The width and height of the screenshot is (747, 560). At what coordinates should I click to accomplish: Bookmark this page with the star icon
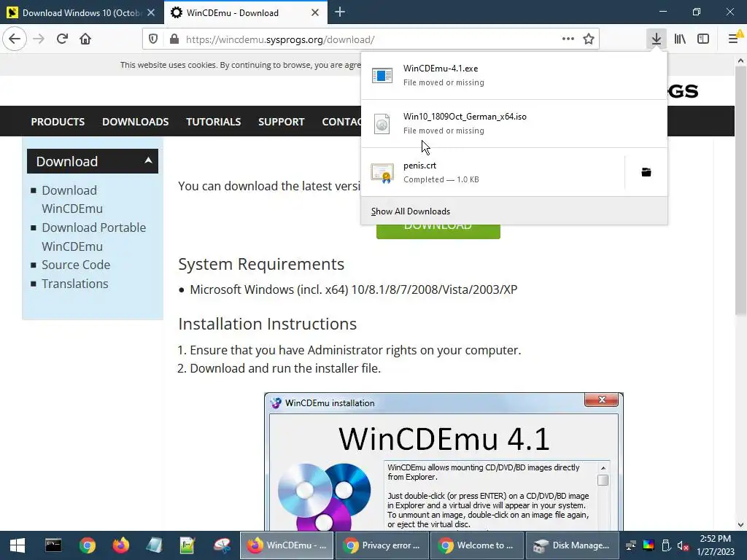tap(589, 39)
